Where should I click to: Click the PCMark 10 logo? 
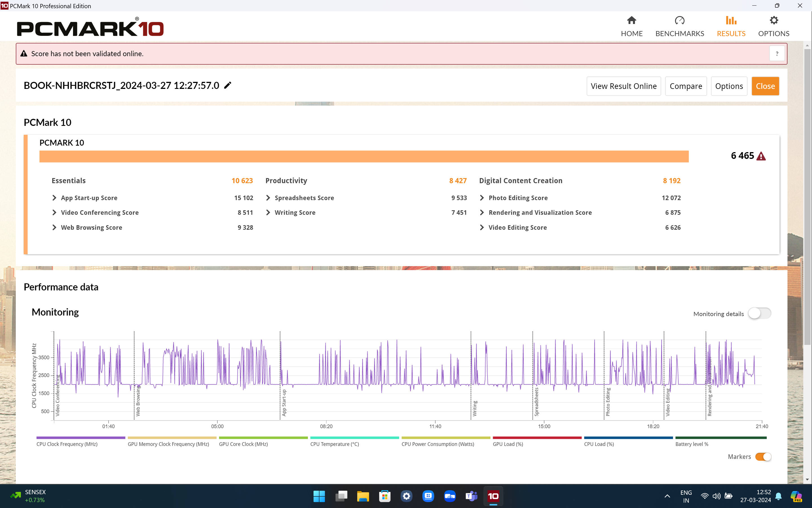point(90,27)
